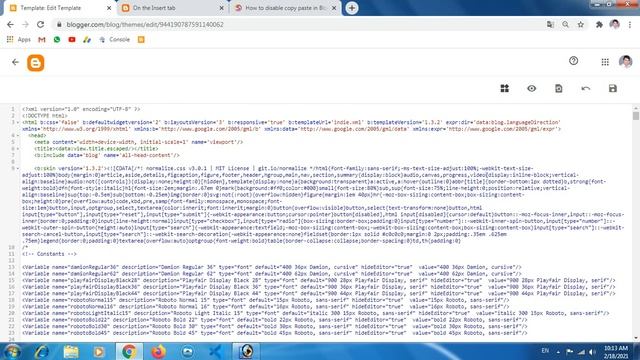Screen dimensions: 640x360
Task: Open the Windows Start menu
Action: coord(12,351)
